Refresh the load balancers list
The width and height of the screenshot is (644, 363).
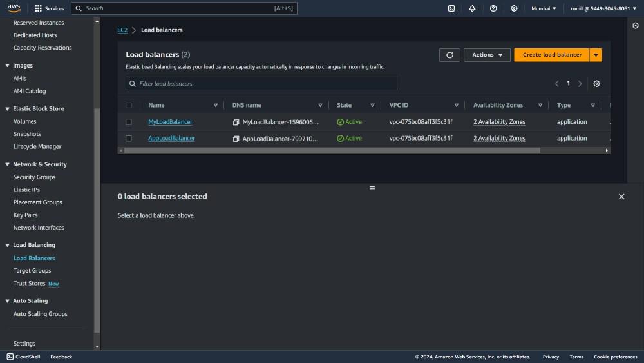pos(450,55)
